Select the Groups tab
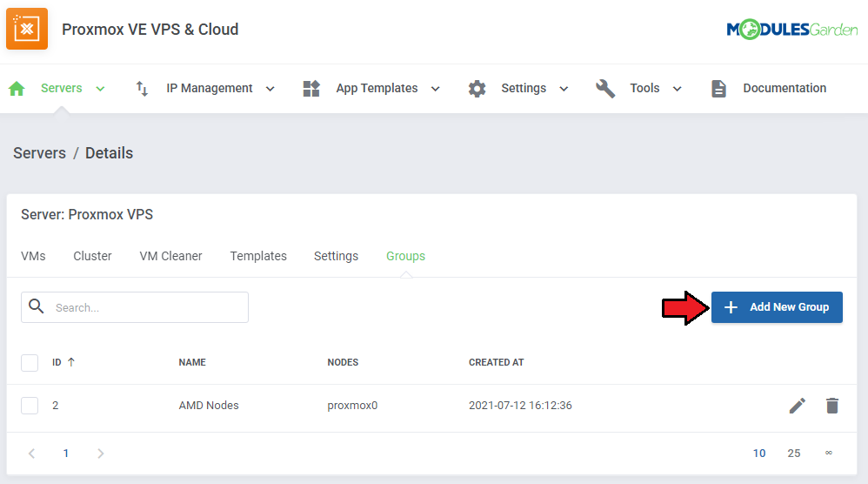Image resolution: width=868 pixels, height=484 pixels. pyautogui.click(x=406, y=256)
